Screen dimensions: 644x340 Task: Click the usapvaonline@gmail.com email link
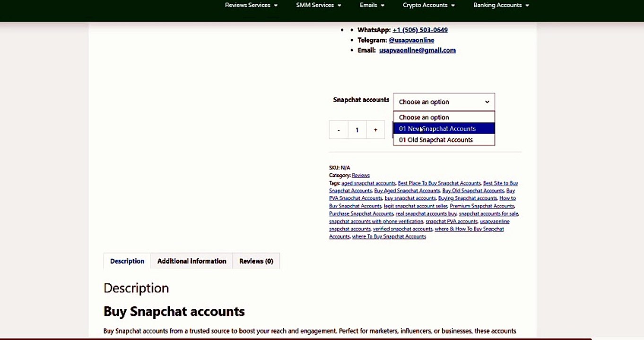pyautogui.click(x=417, y=50)
